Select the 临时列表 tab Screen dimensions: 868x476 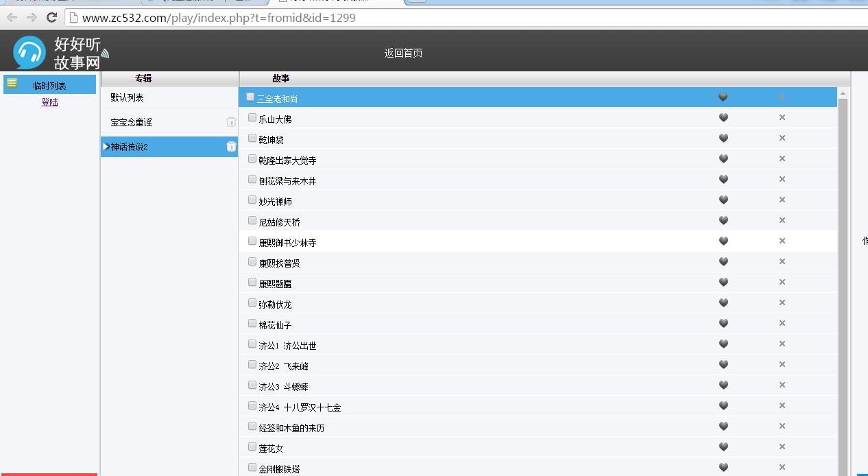coord(49,86)
